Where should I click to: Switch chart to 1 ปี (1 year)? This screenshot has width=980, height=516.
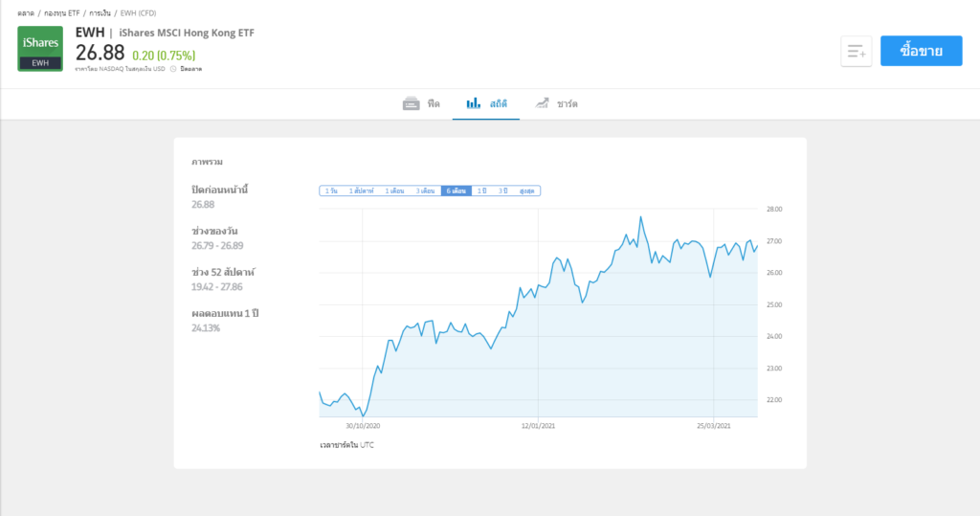click(x=482, y=191)
